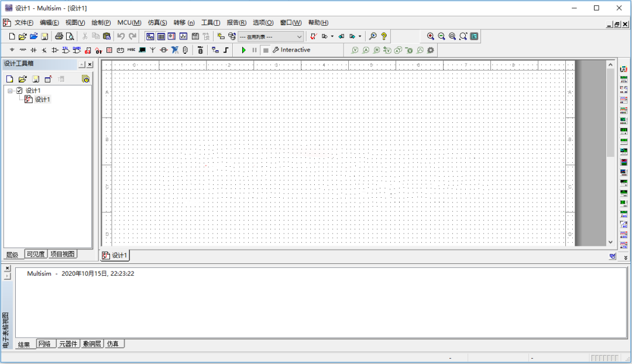
Task: Save the current design
Action: click(x=44, y=36)
